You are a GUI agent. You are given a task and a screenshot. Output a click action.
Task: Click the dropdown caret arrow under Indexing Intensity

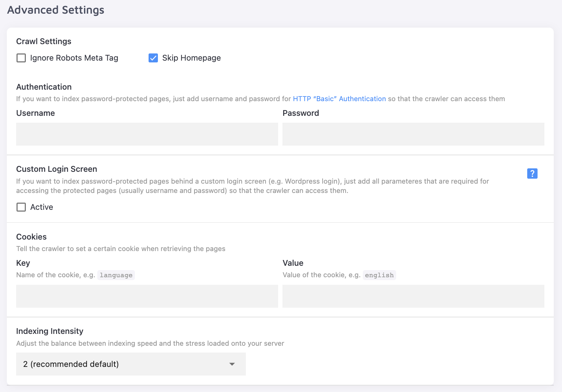pos(232,364)
